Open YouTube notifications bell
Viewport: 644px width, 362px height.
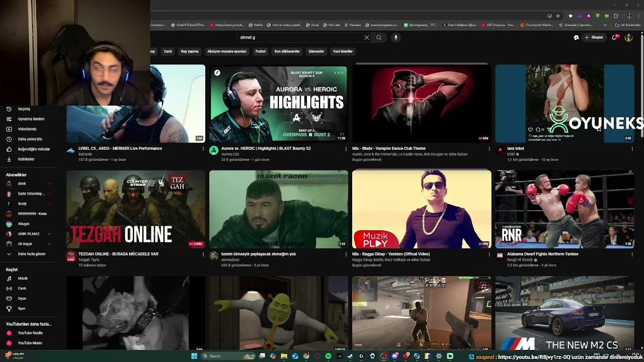point(615,37)
